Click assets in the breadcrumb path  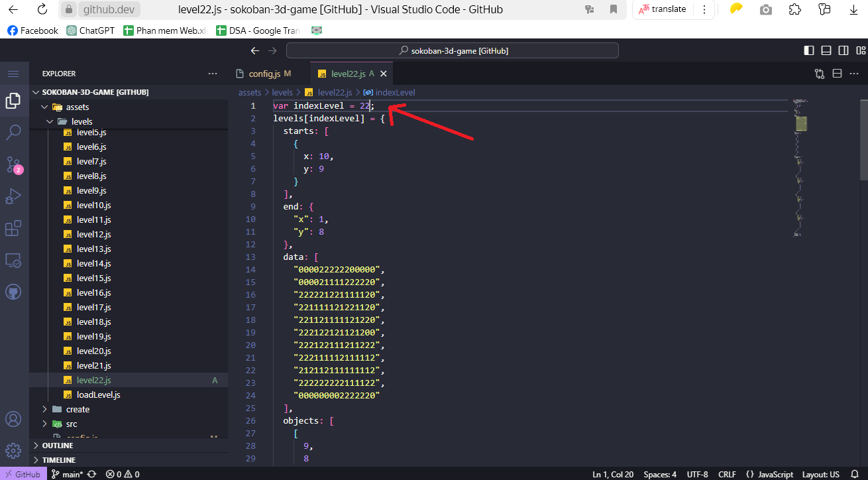pyautogui.click(x=250, y=92)
